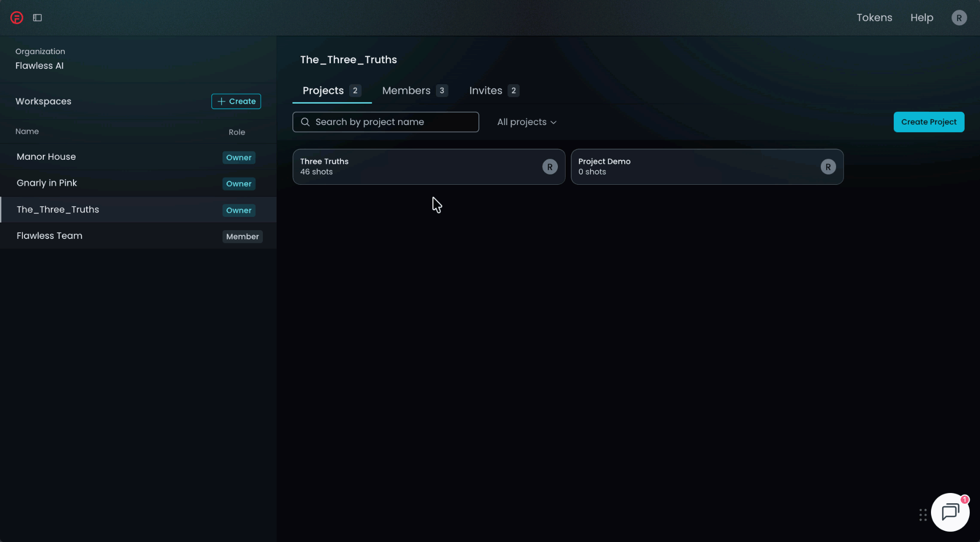Open the chat support widget
This screenshot has height=542, width=980.
click(950, 512)
